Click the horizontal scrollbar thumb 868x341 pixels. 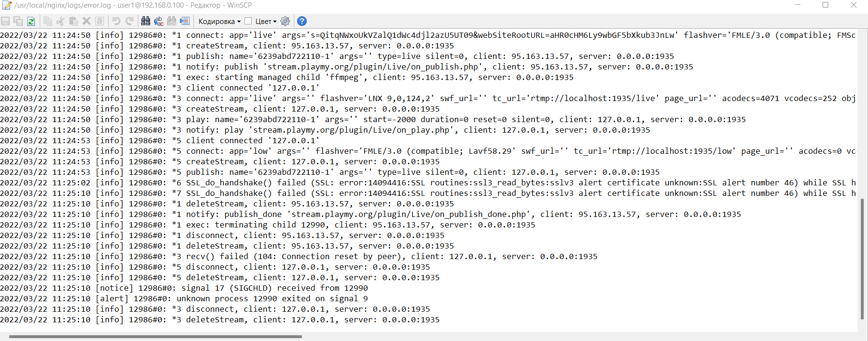click(156, 337)
